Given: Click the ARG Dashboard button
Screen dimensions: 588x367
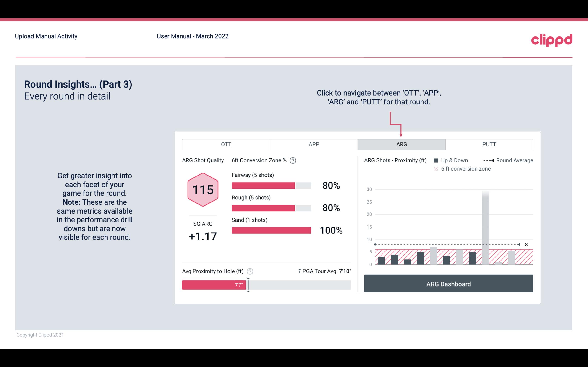Looking at the screenshot, I should (x=449, y=284).
